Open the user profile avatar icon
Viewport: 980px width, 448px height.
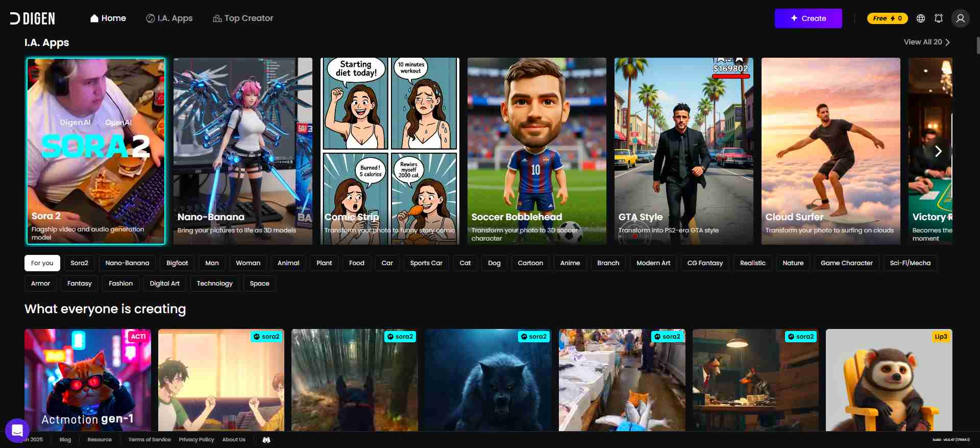point(960,18)
